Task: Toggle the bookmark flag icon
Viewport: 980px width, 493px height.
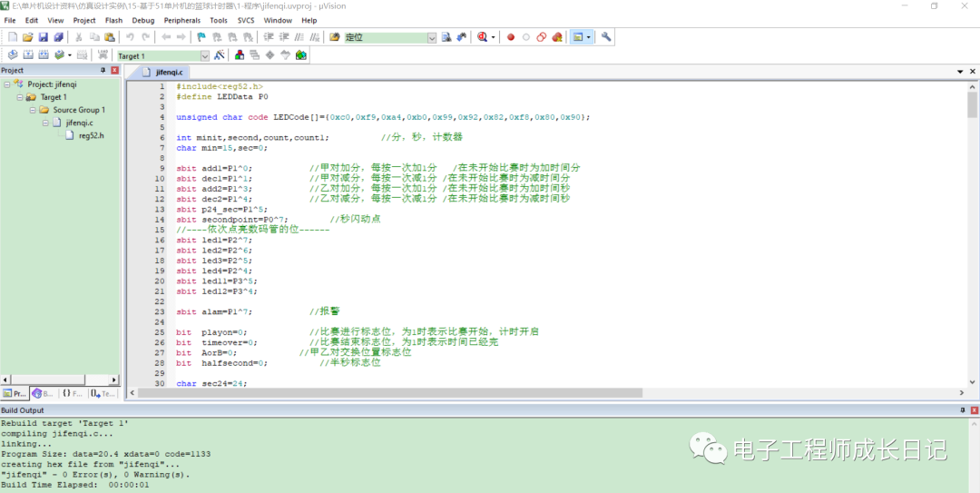Action: tap(201, 37)
